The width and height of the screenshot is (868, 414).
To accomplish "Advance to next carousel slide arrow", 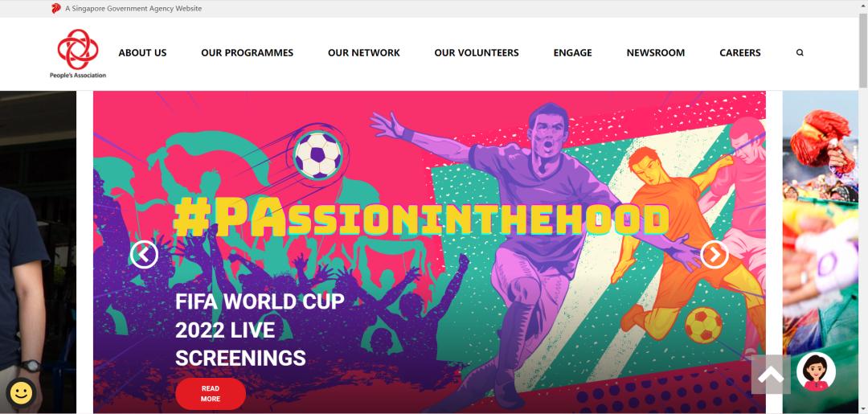I will (x=714, y=255).
